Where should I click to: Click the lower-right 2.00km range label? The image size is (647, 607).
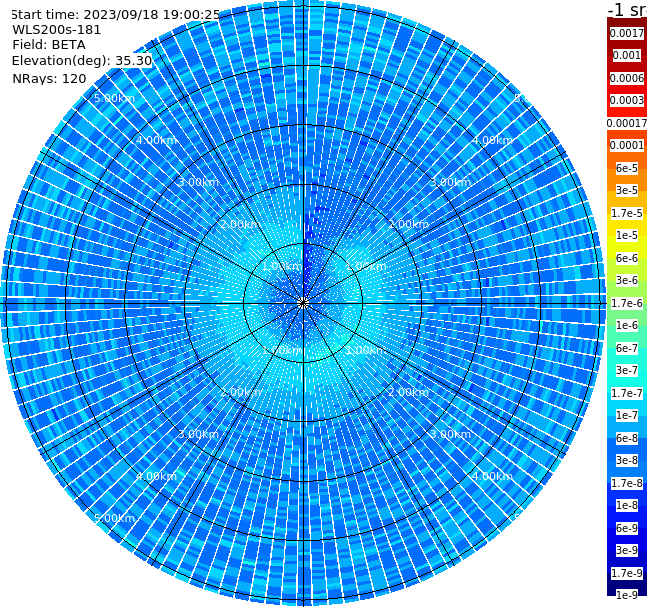pyautogui.click(x=408, y=392)
